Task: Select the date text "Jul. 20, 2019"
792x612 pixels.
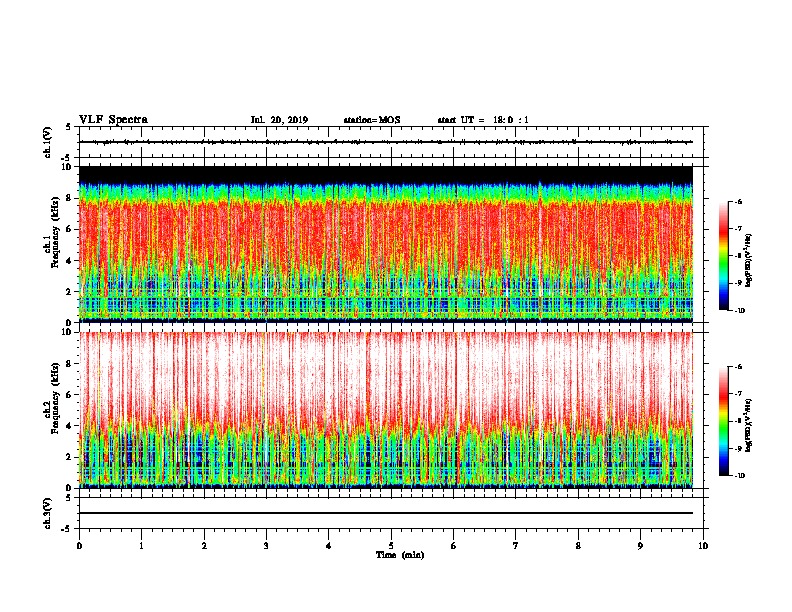Action: pyautogui.click(x=279, y=120)
